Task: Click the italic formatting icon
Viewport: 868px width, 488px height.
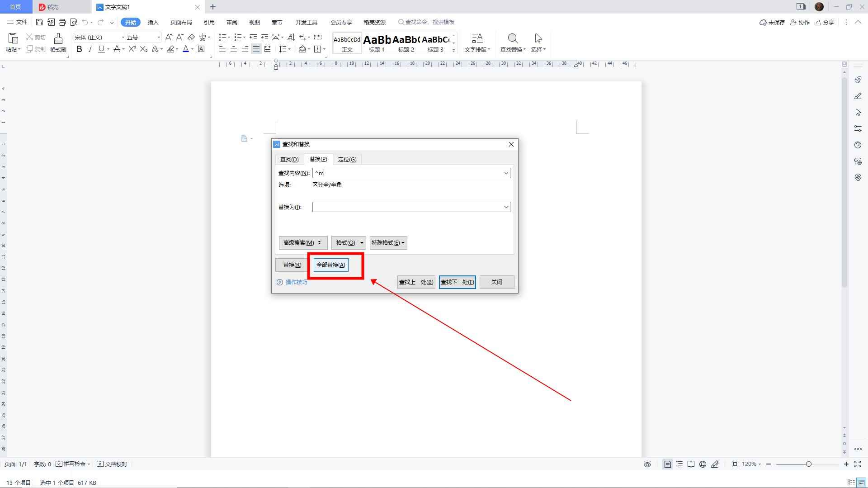Action: point(90,49)
